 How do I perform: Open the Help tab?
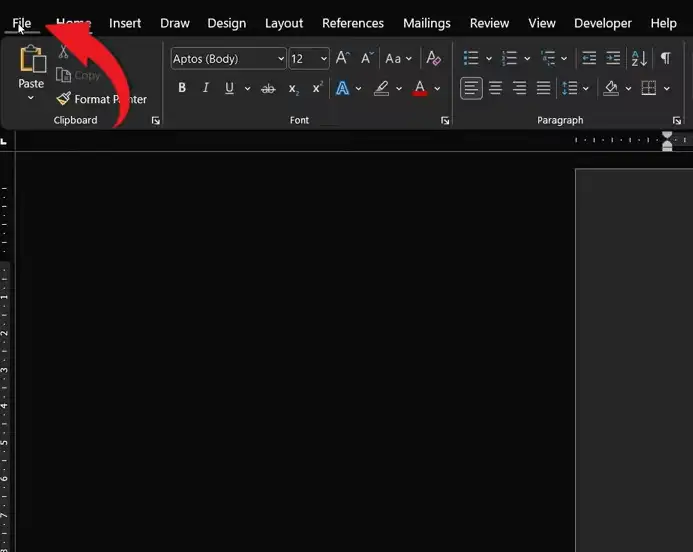pyautogui.click(x=663, y=23)
